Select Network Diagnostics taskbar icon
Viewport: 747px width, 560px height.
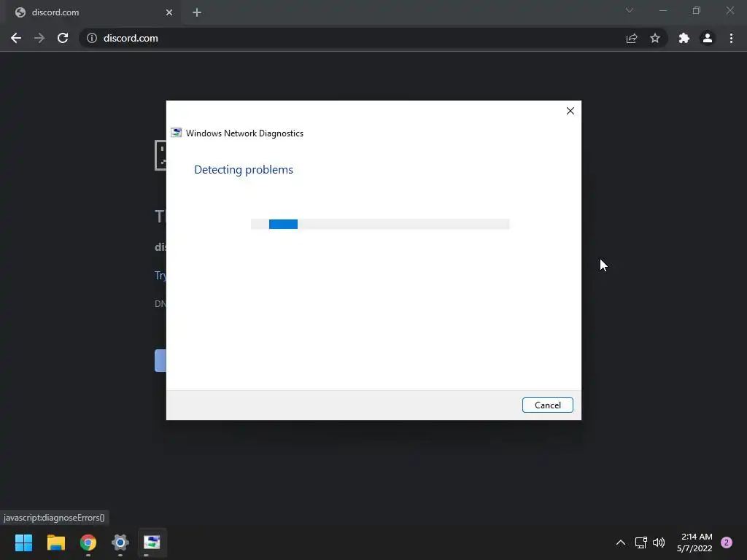[152, 542]
